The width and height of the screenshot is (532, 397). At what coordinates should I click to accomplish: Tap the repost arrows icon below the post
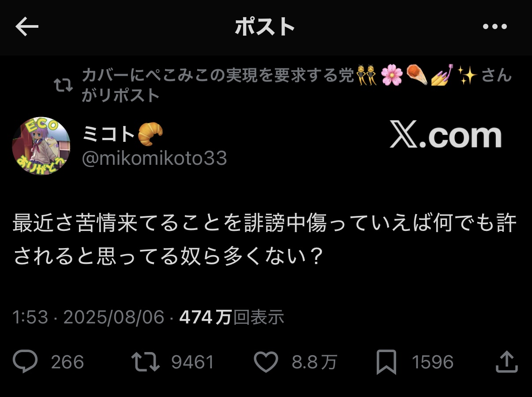tap(146, 362)
